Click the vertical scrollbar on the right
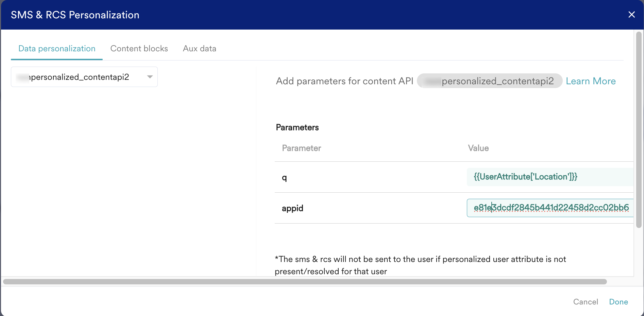The height and width of the screenshot is (316, 644). [x=639, y=129]
